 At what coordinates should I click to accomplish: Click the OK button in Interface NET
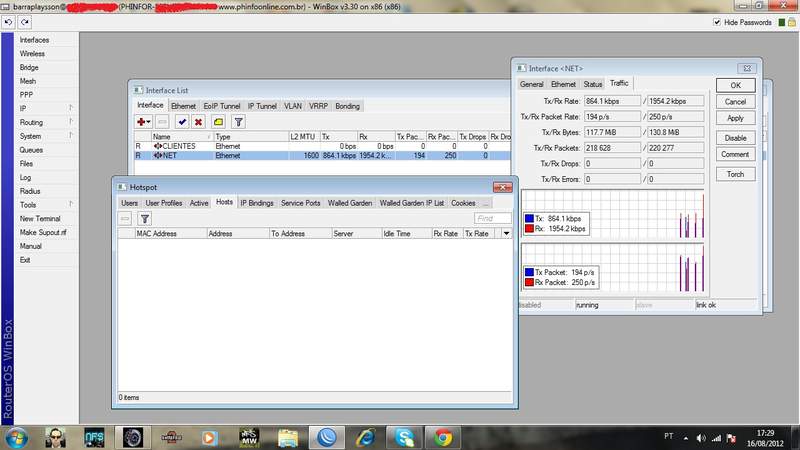pos(735,85)
